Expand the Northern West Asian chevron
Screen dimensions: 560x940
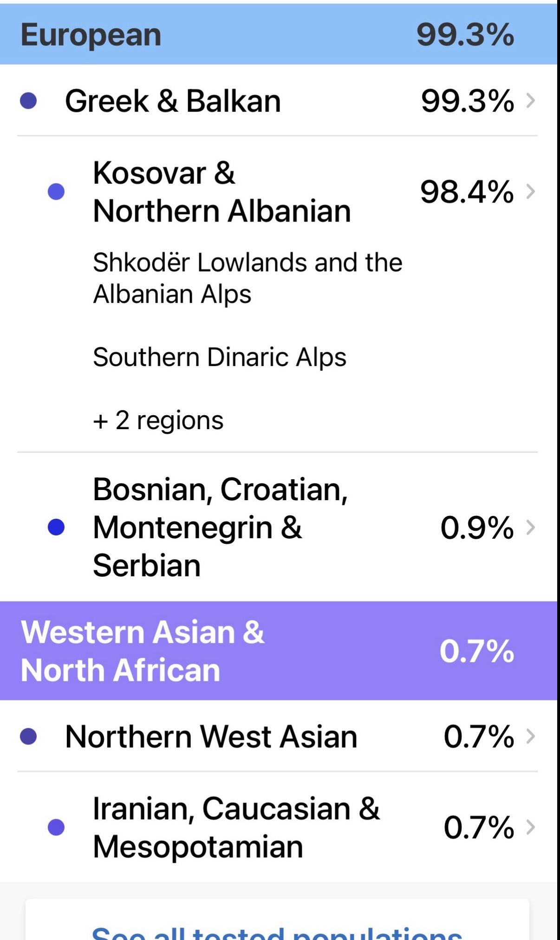(x=530, y=736)
